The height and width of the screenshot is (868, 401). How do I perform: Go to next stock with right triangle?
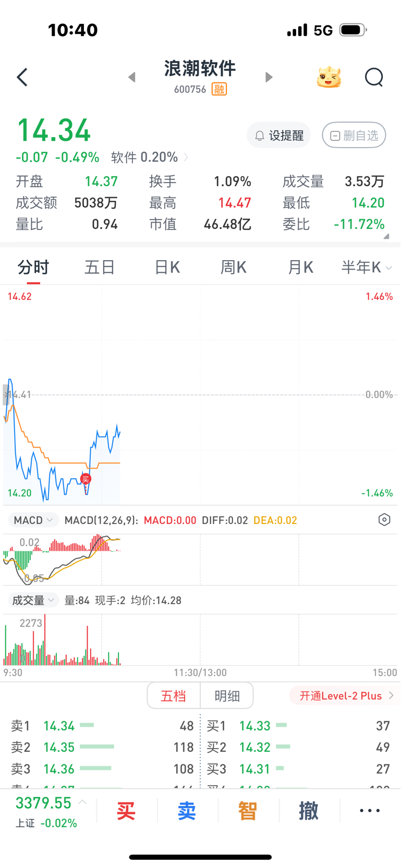(269, 77)
